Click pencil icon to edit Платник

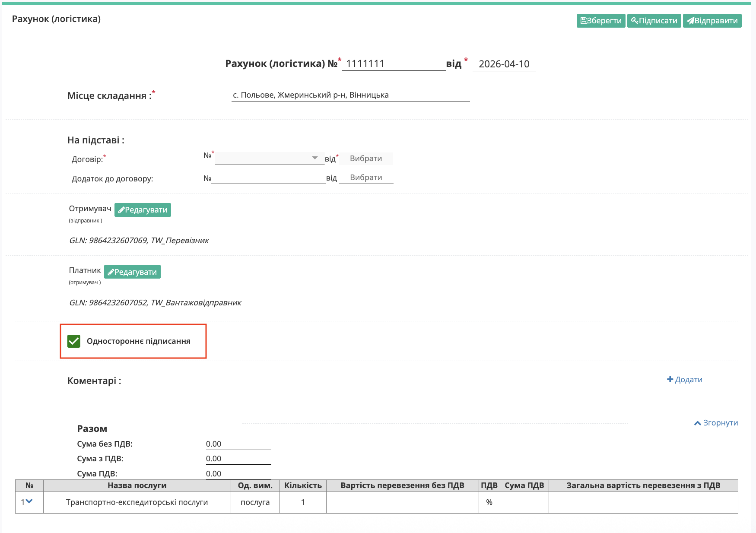pyautogui.click(x=111, y=272)
